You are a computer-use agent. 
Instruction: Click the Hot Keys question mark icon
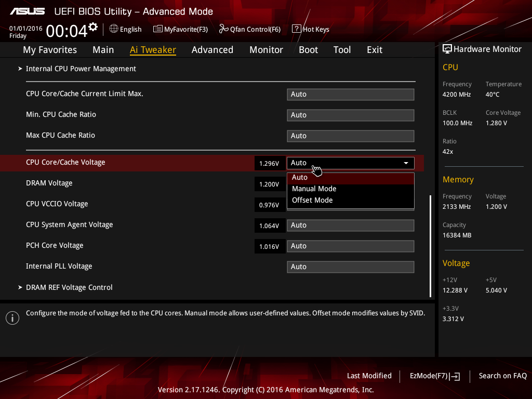297,29
